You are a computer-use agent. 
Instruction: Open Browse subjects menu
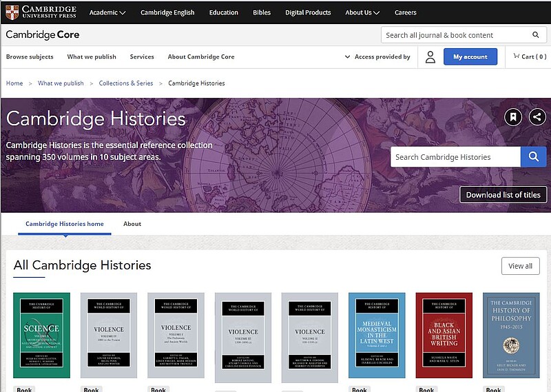30,56
